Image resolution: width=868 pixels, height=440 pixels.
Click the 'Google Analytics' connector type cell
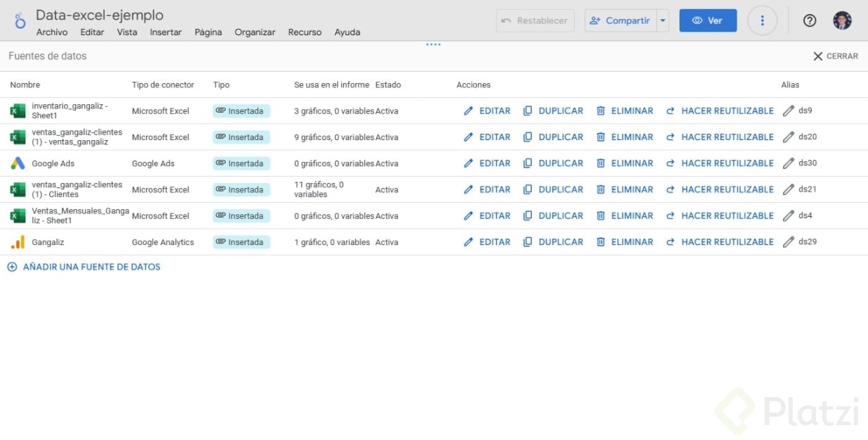tap(163, 242)
